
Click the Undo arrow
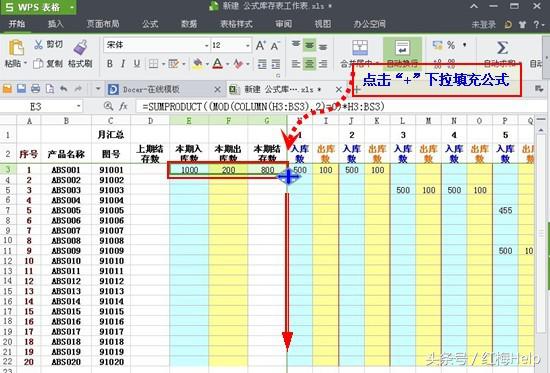[63, 89]
